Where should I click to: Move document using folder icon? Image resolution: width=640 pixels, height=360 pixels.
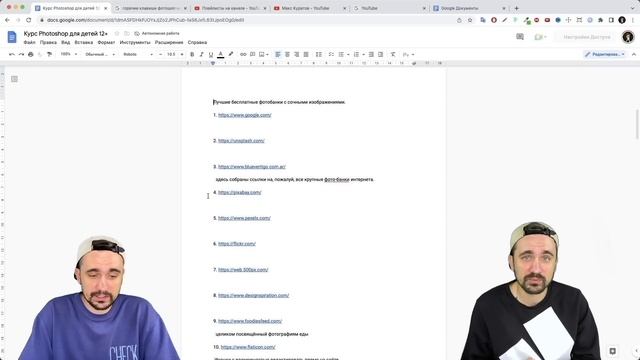point(127,33)
